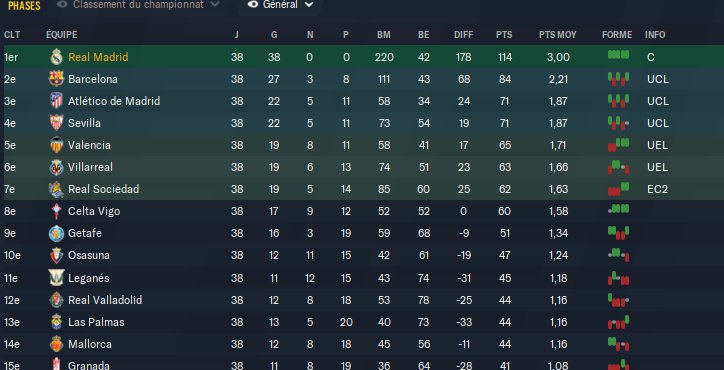The image size is (724, 370).
Task: Click the Barcelona club crest
Action: click(56, 79)
